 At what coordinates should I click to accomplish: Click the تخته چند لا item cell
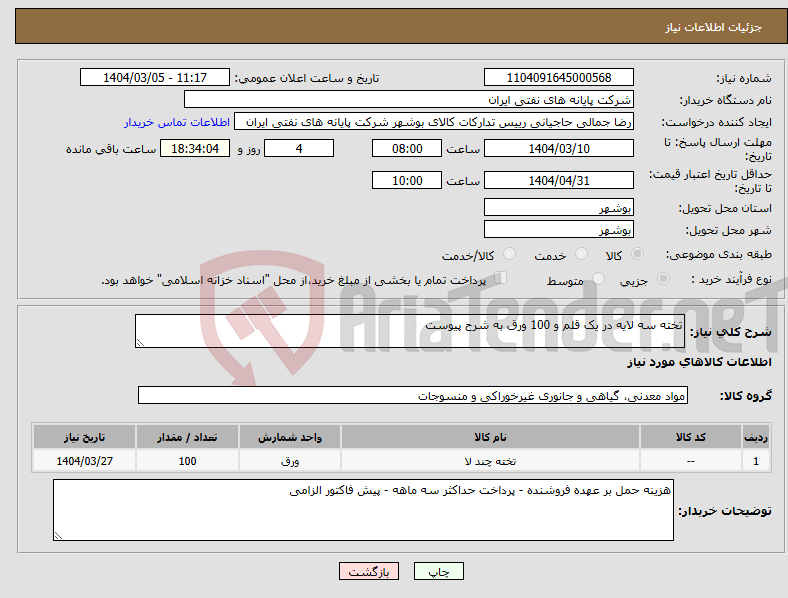click(490, 461)
